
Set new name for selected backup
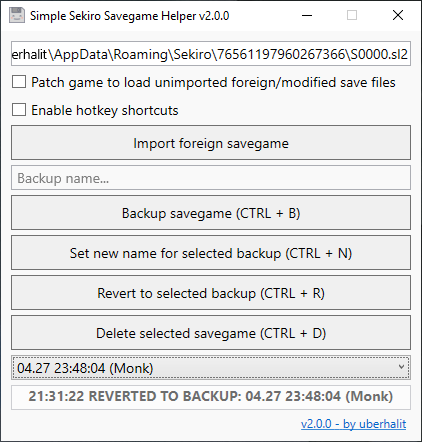[x=211, y=253]
